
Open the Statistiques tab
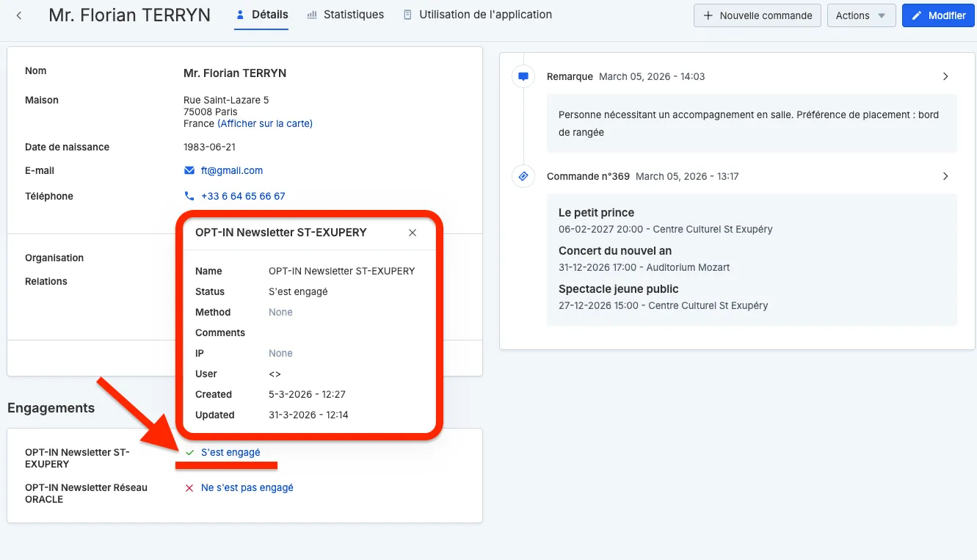[x=345, y=15]
